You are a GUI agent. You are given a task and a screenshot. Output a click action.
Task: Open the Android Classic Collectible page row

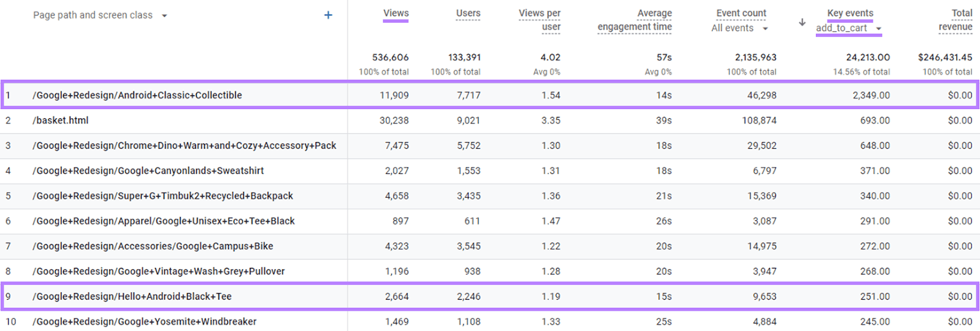pyautogui.click(x=137, y=96)
